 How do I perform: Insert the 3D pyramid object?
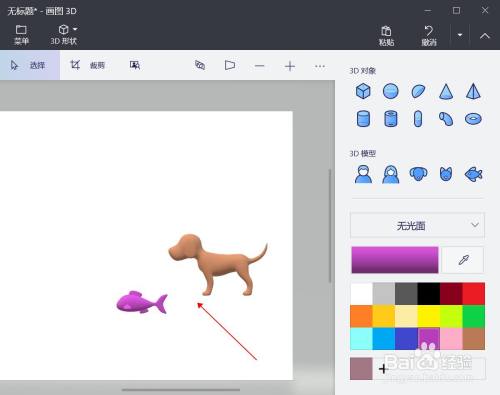point(473,91)
